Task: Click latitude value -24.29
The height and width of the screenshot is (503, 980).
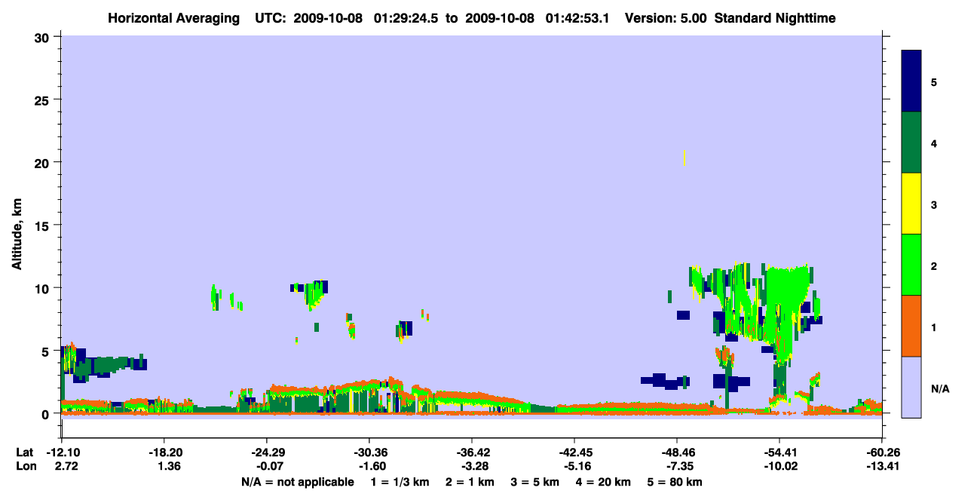Action: click(267, 452)
